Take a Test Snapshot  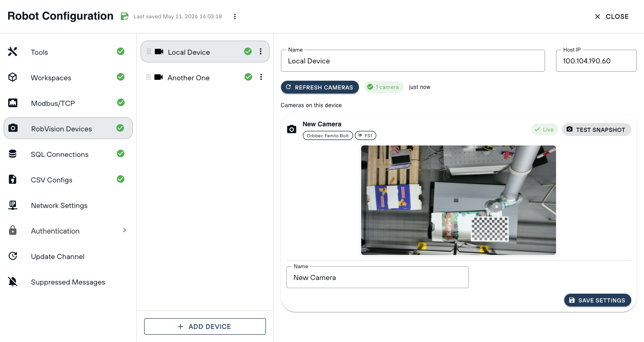(597, 130)
